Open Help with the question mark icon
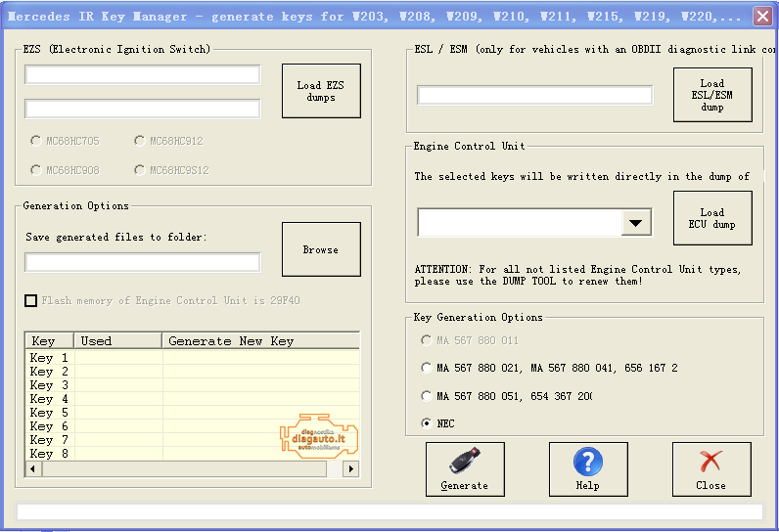 587,468
